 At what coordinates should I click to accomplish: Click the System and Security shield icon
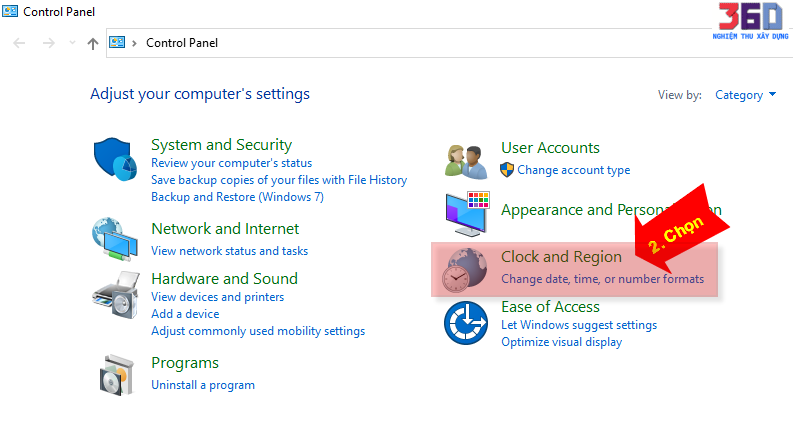(115, 159)
